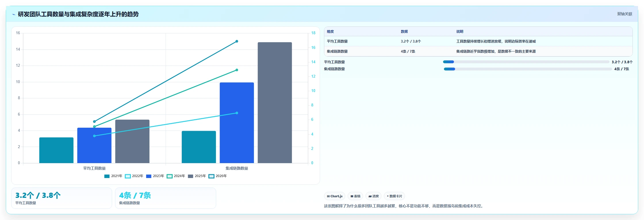Toggle the 2021年 legend swatch

[x=107, y=176]
